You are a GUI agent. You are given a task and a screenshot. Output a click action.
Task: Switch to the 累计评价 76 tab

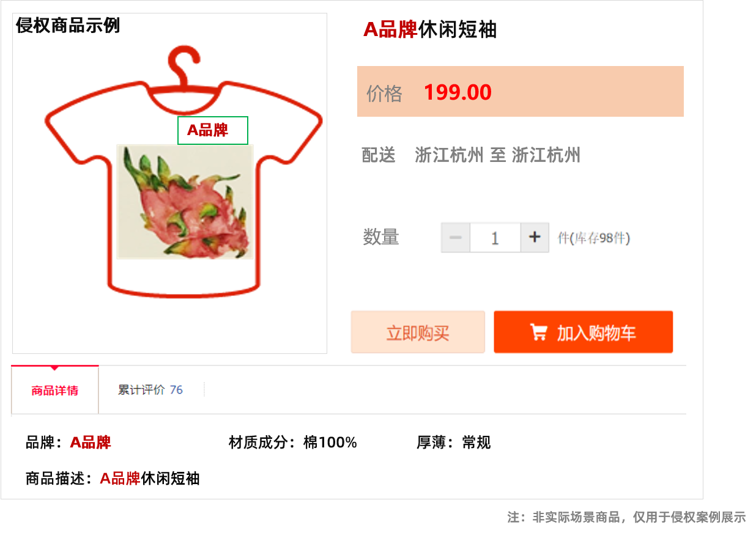(150, 390)
